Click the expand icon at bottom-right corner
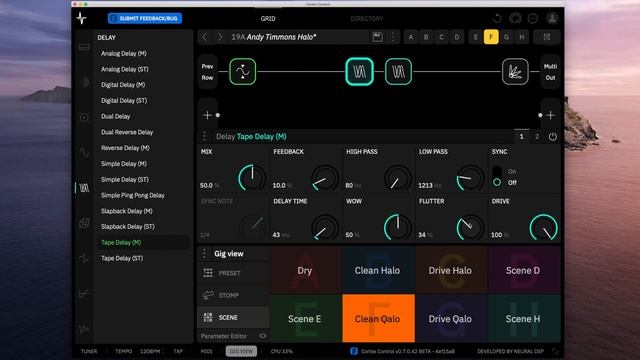 [x=555, y=351]
